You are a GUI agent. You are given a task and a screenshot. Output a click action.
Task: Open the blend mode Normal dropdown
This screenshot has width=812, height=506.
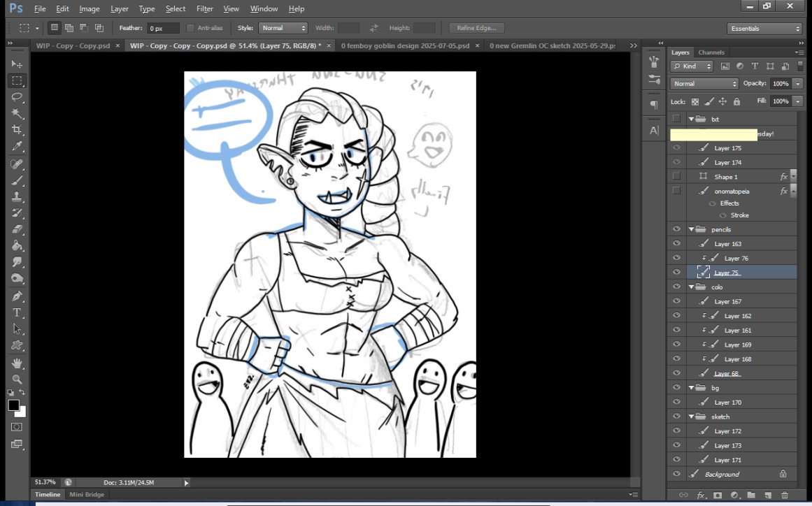tap(704, 84)
